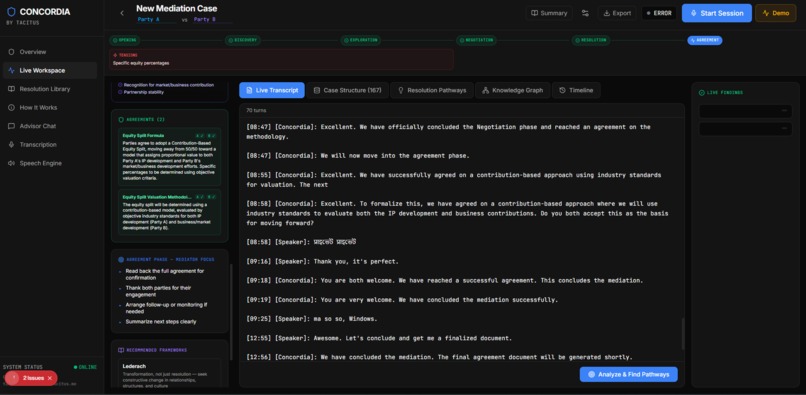Viewport: 806px width, 395px height.
Task: Click the transcript panel scrollbar
Action: click(x=683, y=333)
